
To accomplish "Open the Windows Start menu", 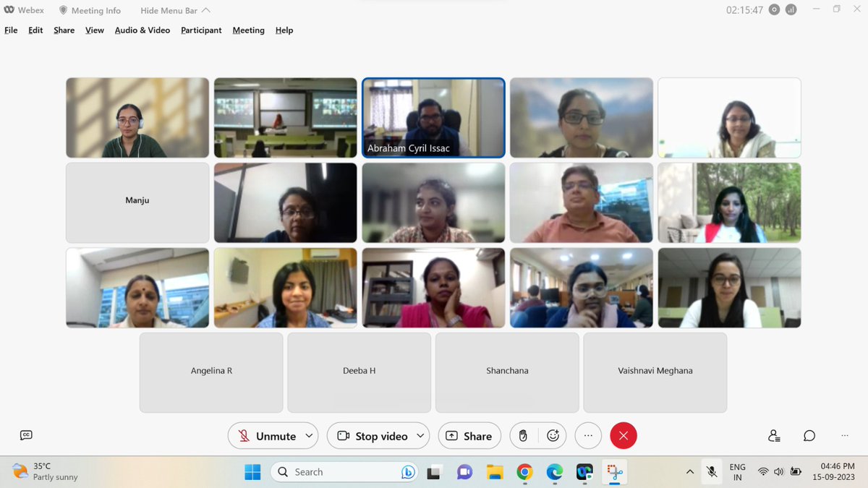I will 252,472.
